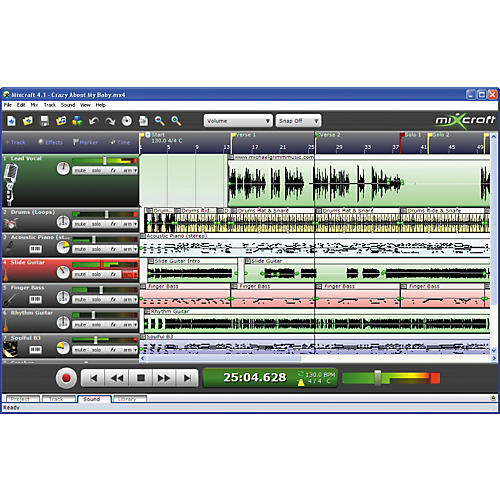
Task: Mute the Rhythm Guitar track
Action: (80, 325)
